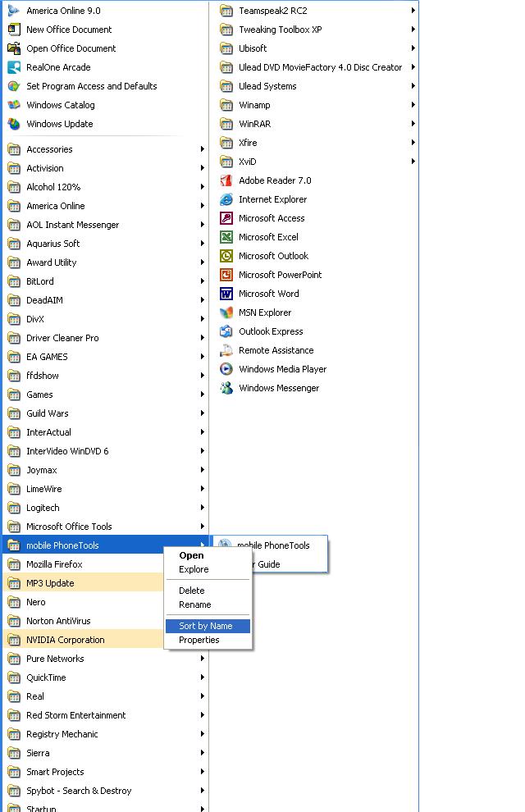The image size is (525, 812).
Task: Open the Microsoft Office Tools folder
Action: click(x=106, y=527)
